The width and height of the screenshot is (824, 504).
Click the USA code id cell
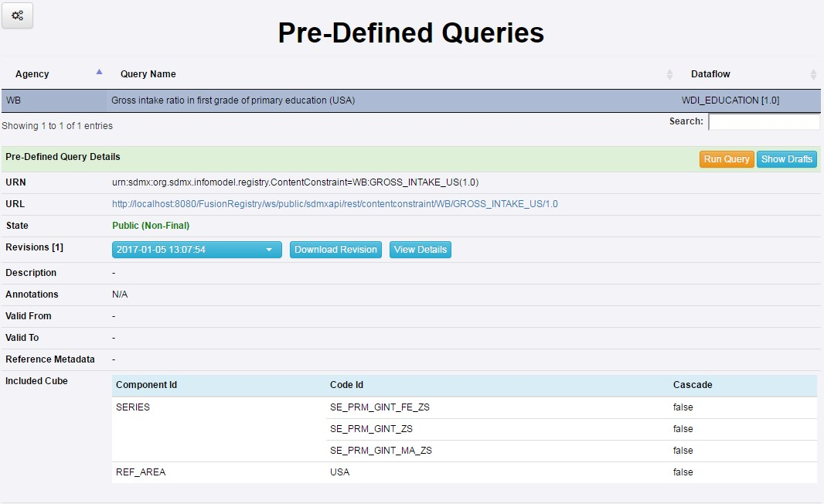click(339, 472)
